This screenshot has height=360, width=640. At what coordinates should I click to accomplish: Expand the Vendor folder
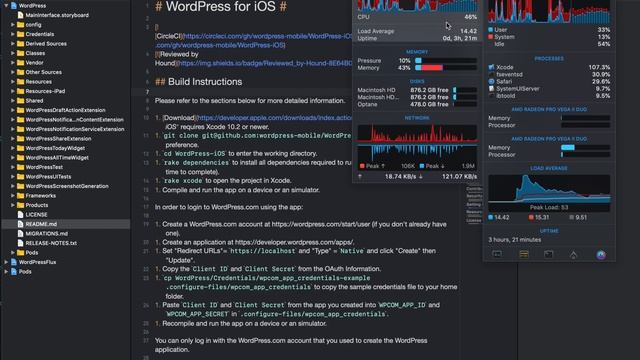[x=13, y=62]
